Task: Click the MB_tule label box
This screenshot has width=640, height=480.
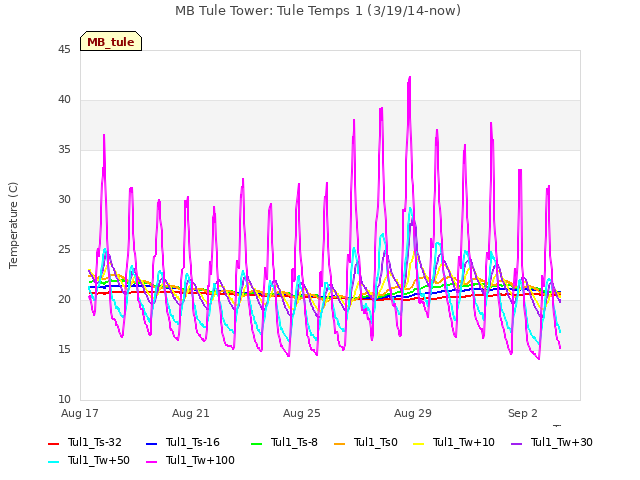Action: 111,41
